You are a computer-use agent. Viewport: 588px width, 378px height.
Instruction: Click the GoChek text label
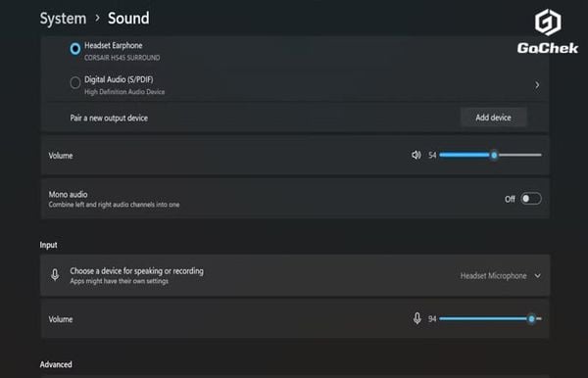[548, 48]
